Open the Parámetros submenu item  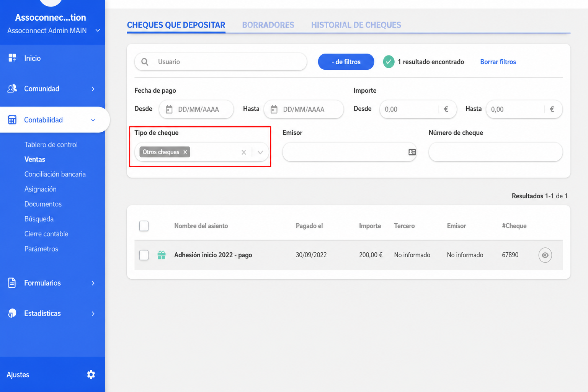point(41,249)
